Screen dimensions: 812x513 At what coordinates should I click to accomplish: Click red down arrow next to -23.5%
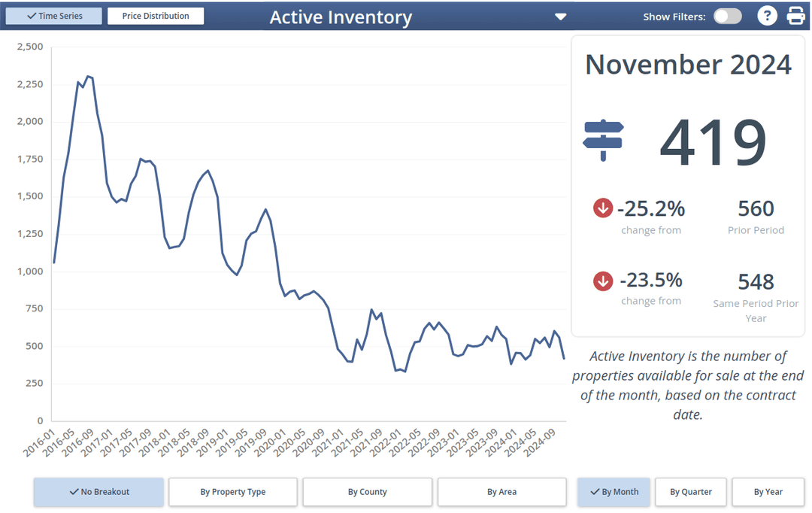pyautogui.click(x=603, y=281)
